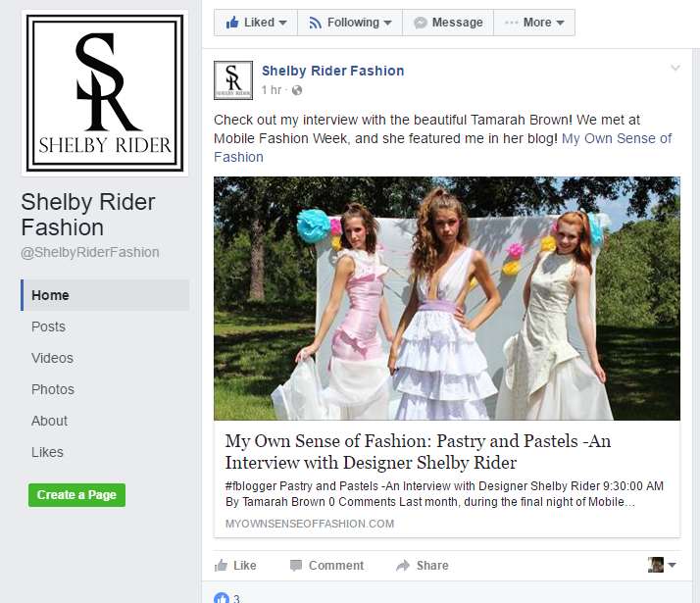Open the large Shelby Rider profile logo
Viewport: 700px width, 603px height.
(x=105, y=93)
